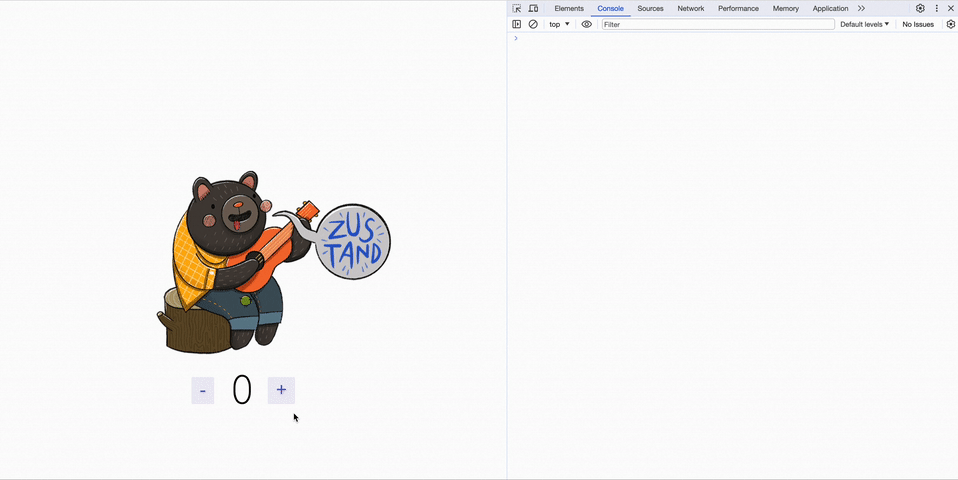Click the console prompt line

(732, 38)
